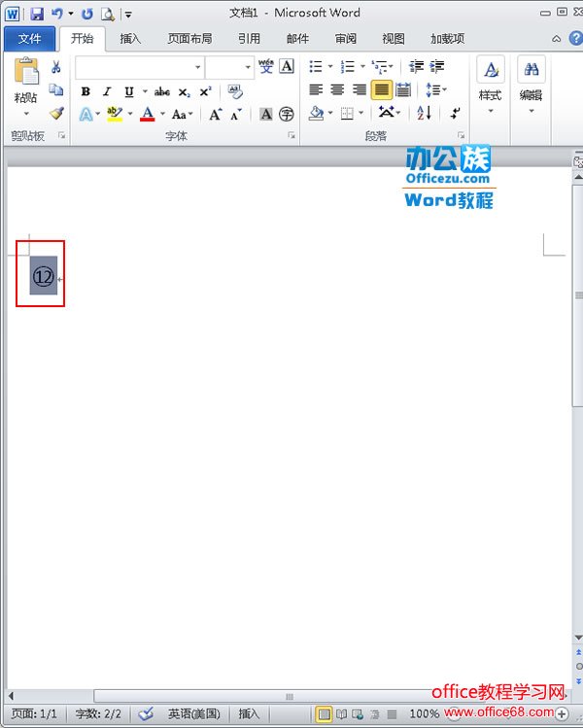Open the 样式 (Styles) button
Image resolution: width=583 pixels, height=728 pixels.
pyautogui.click(x=490, y=86)
